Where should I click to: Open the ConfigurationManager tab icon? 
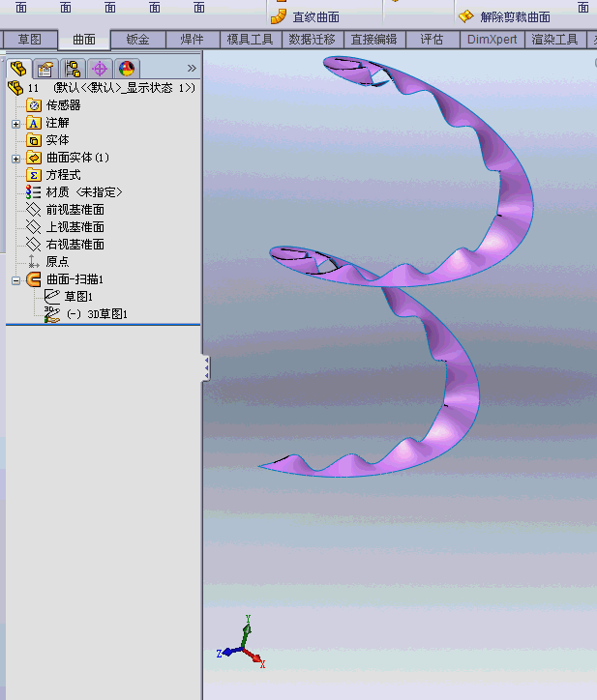click(x=73, y=69)
